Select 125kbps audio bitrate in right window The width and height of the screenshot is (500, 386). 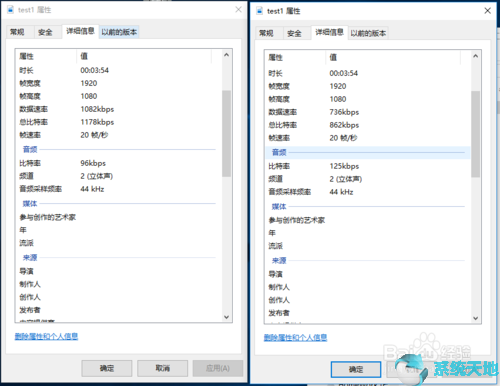tap(344, 166)
